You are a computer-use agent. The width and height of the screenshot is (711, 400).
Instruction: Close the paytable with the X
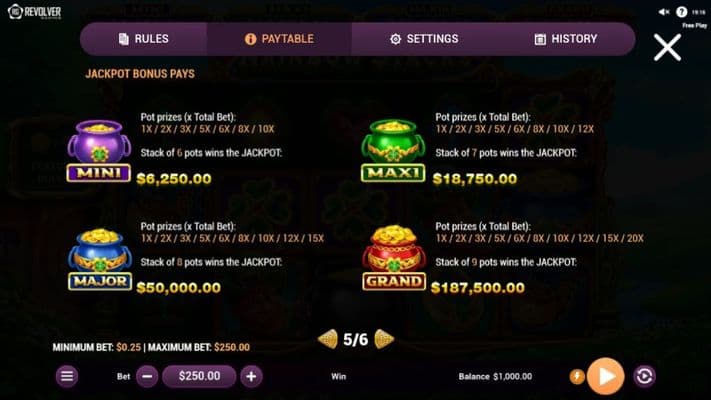[x=667, y=48]
